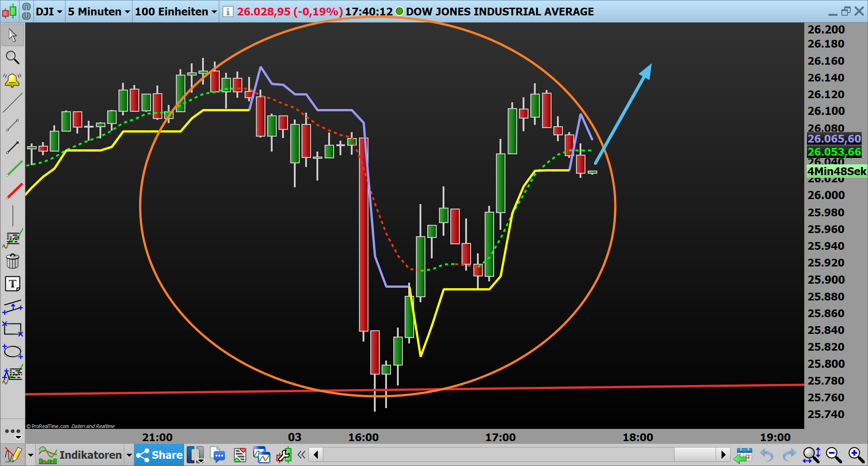This screenshot has width=868, height=466.
Task: Expand the drawing tools overflow ellipsis
Action: coord(12,432)
